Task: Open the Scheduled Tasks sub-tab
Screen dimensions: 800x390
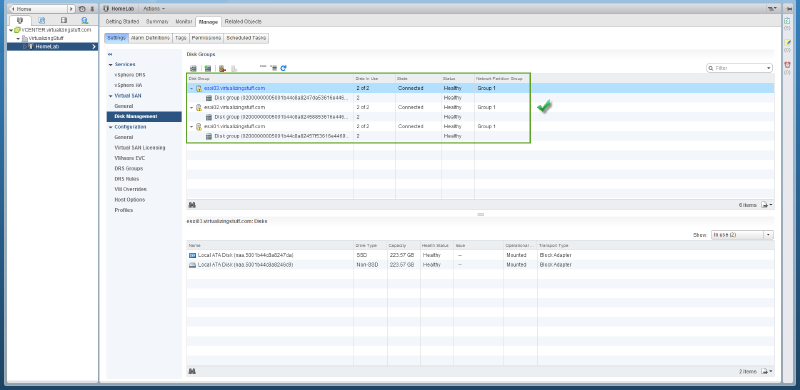Action: [x=246, y=38]
